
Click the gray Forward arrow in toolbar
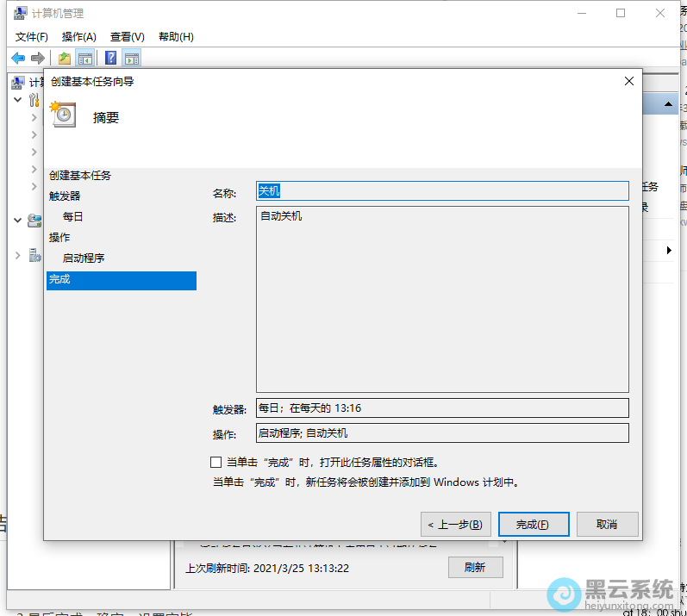pos(37,58)
